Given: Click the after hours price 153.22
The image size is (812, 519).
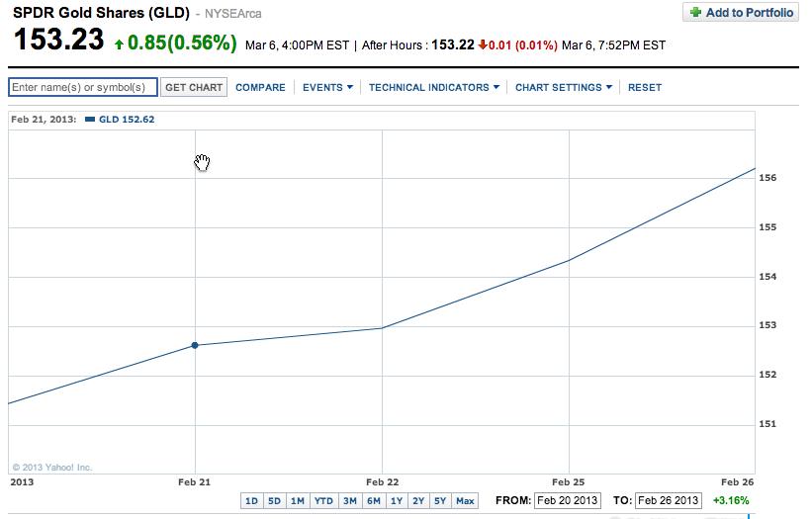Looking at the screenshot, I should (x=453, y=45).
